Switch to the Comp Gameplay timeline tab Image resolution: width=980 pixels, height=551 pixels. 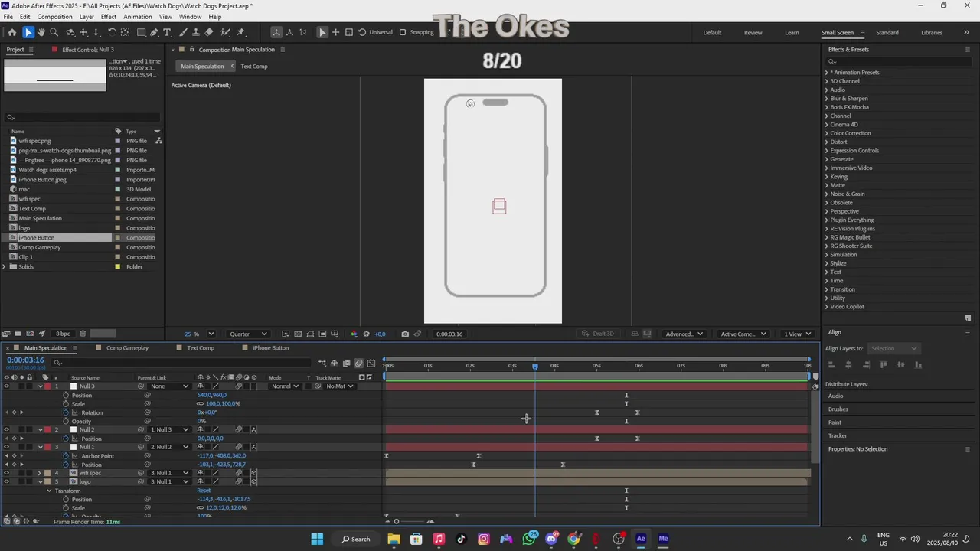point(127,348)
